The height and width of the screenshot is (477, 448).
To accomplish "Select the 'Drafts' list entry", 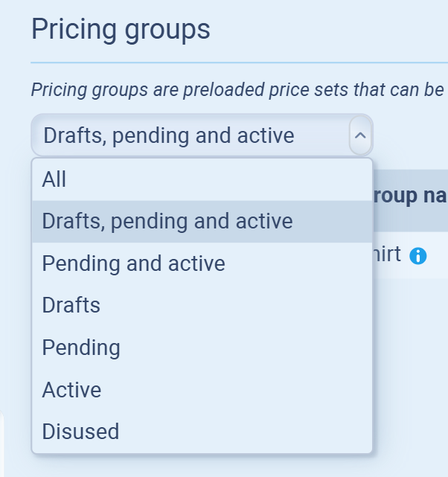I will (x=71, y=305).
